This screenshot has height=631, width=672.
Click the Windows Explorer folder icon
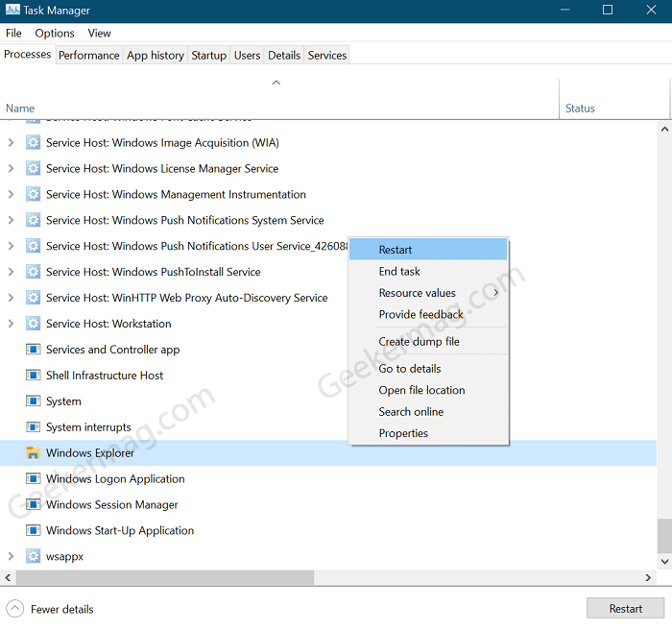pyautogui.click(x=33, y=452)
